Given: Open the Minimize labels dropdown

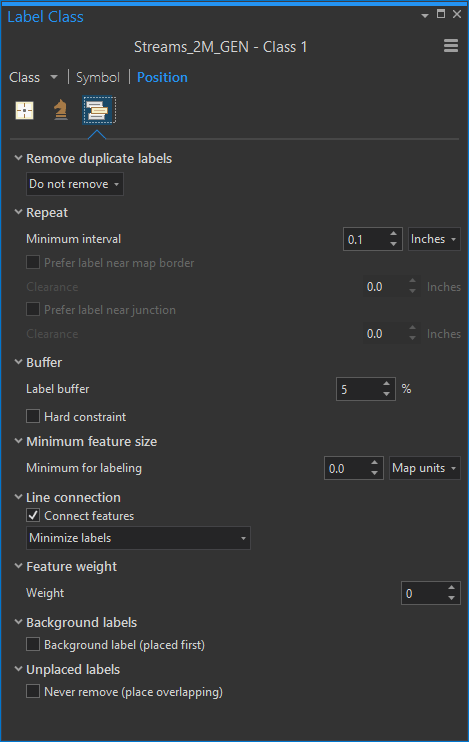Looking at the screenshot, I should 138,538.
